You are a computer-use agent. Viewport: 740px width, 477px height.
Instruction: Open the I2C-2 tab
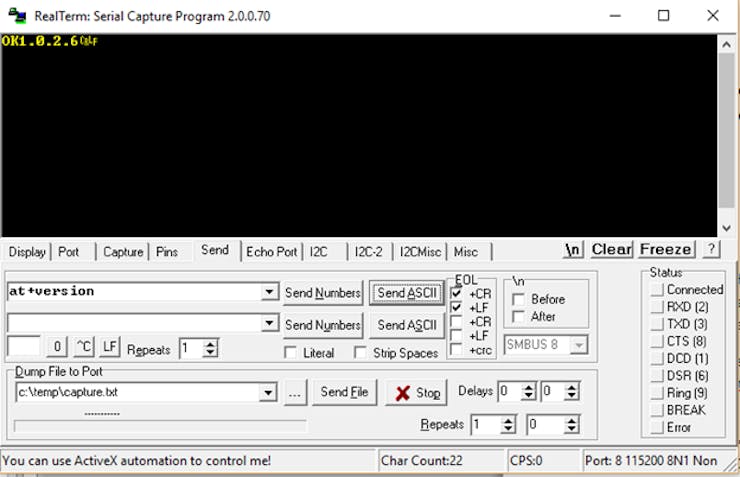pos(368,252)
